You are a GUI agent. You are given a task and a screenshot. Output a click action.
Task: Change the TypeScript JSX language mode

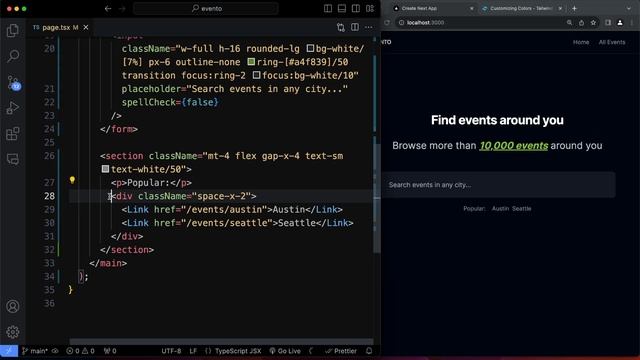click(233, 351)
